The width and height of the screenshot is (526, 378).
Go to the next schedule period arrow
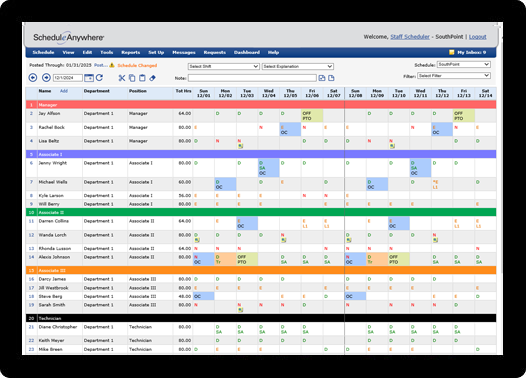point(46,78)
